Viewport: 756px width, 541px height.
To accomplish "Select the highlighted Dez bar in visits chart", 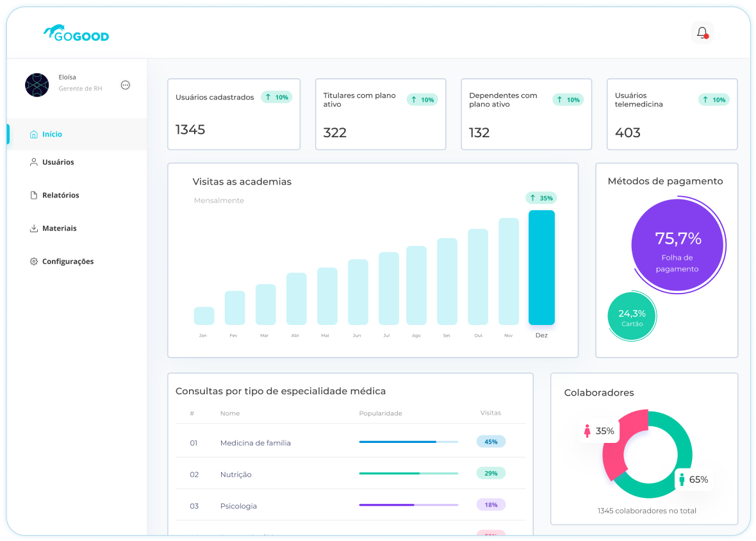I will pos(541,269).
